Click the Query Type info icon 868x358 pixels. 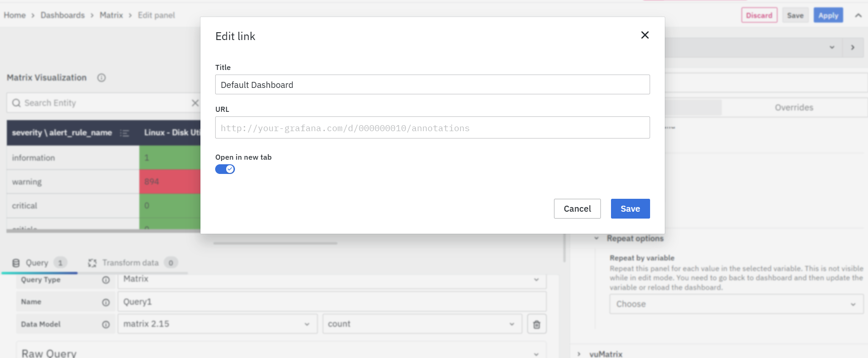tap(106, 280)
